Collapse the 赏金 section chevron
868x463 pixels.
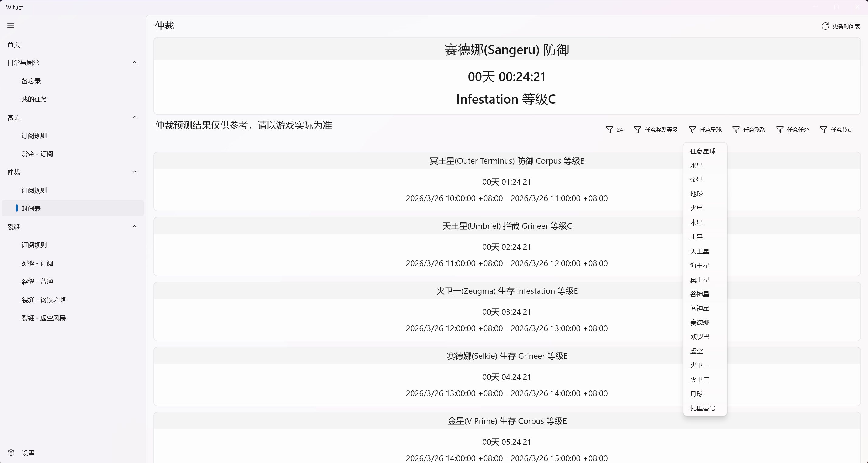134,117
